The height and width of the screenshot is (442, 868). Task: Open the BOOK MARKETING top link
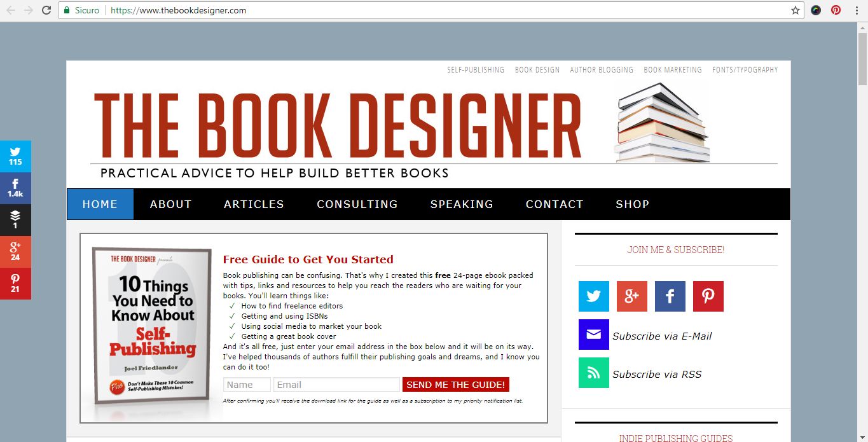coord(673,70)
